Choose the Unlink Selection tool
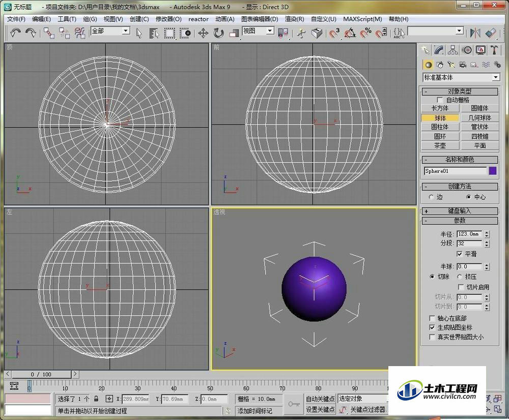Image resolution: width=509 pixels, height=420 pixels. [64, 33]
